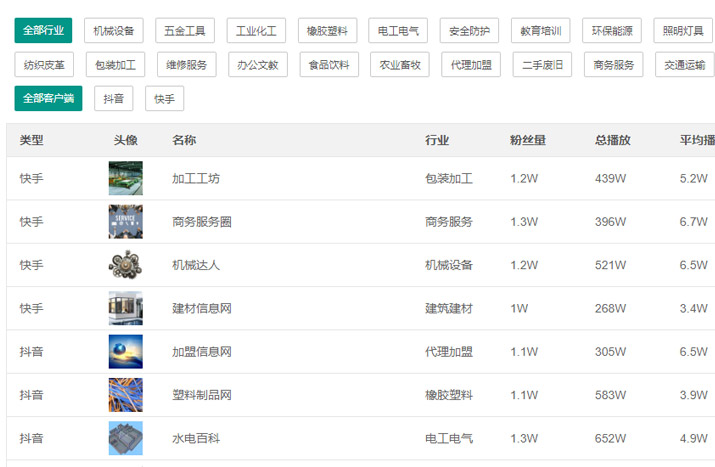Filter by 代理加盟 tag button
The image size is (715, 467).
pos(471,65)
